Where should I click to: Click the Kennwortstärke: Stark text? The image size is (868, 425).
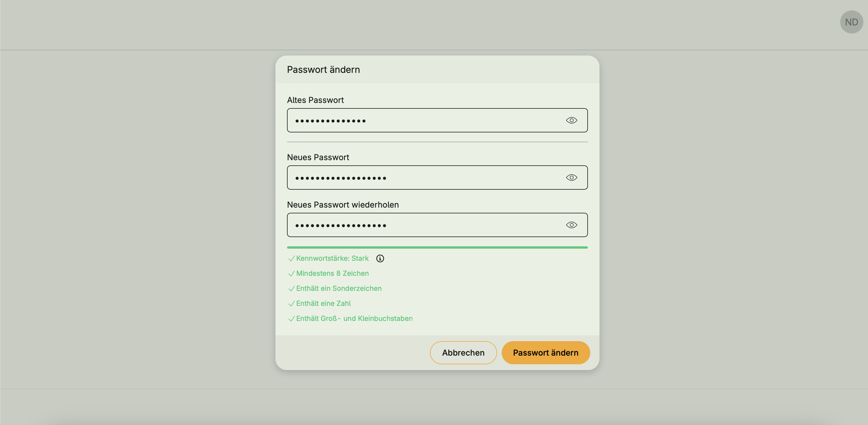[332, 258]
